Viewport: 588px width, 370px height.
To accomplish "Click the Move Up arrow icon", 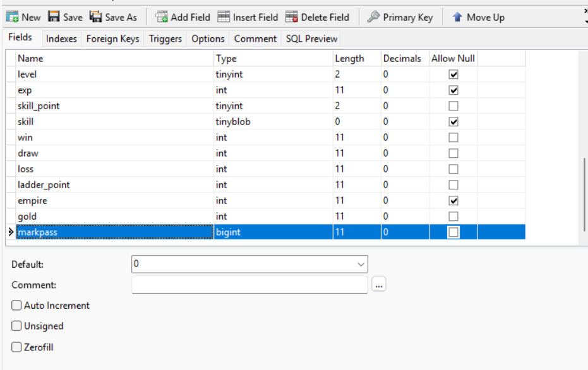I will (457, 17).
